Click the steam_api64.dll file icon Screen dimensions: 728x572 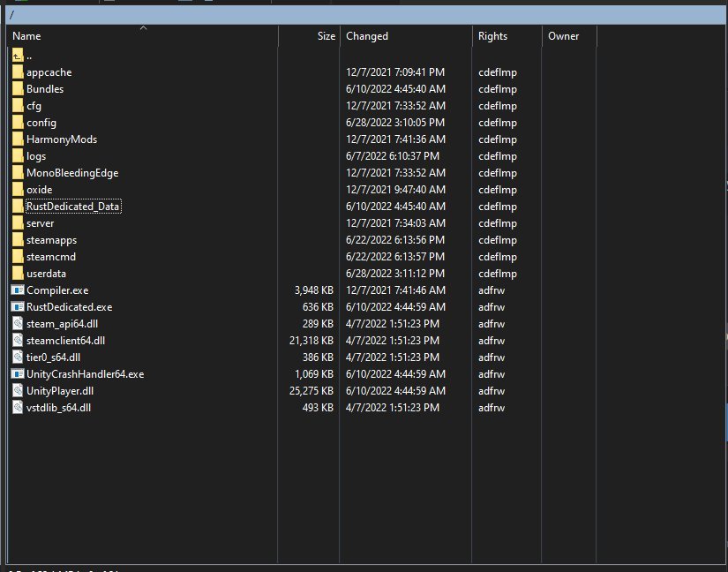click(18, 324)
